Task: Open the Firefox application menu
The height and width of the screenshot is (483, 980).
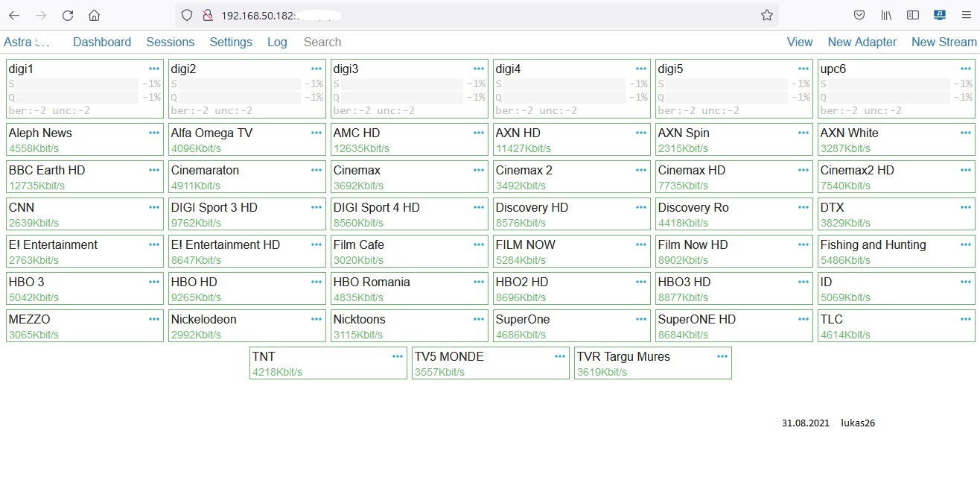Action: click(x=966, y=15)
